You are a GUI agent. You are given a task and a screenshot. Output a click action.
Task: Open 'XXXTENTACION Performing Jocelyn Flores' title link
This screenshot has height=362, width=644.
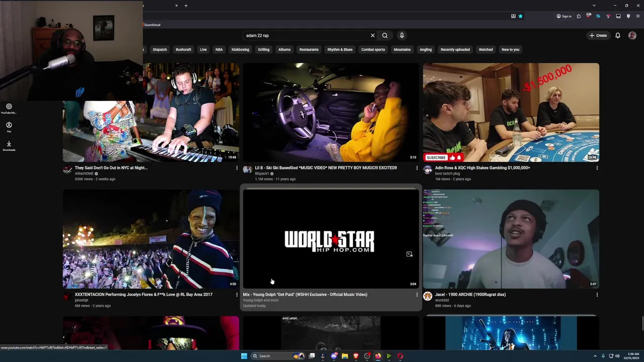coord(143,295)
